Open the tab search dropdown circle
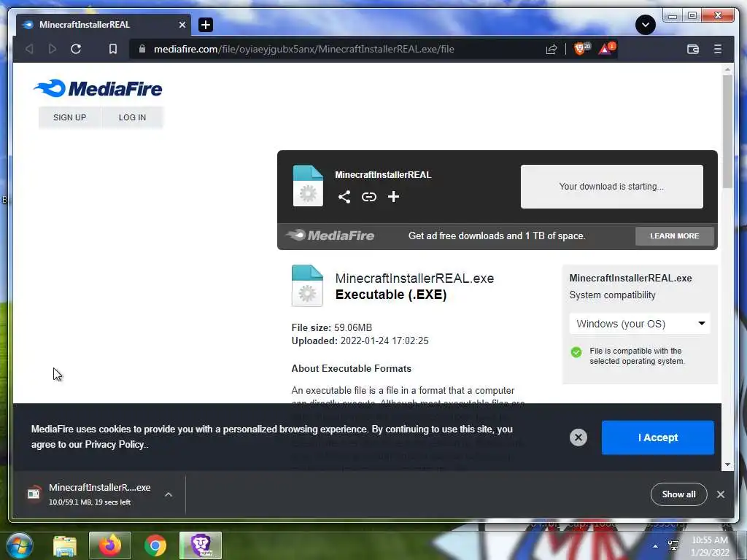 (x=645, y=25)
